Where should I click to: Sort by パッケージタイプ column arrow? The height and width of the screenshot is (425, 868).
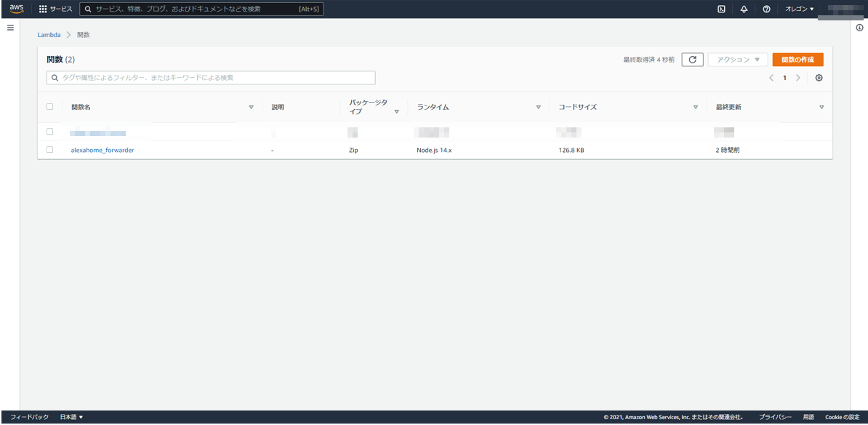coord(396,111)
